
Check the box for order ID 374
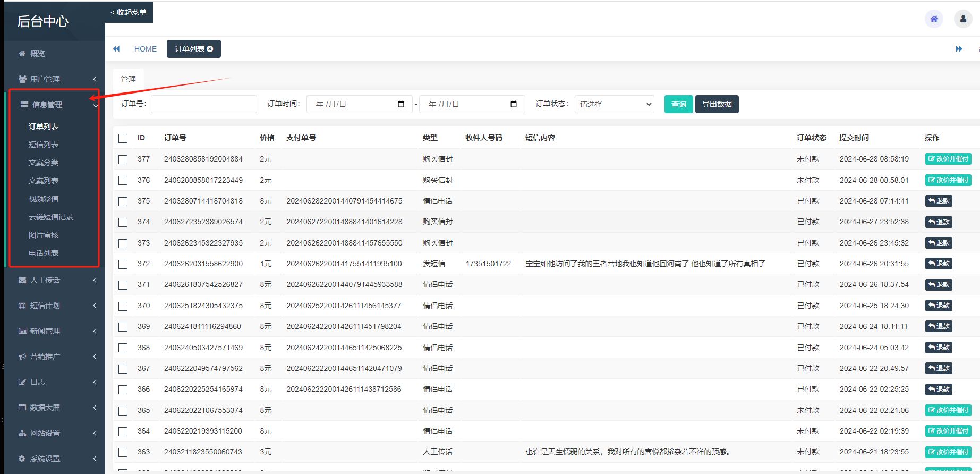click(x=123, y=222)
